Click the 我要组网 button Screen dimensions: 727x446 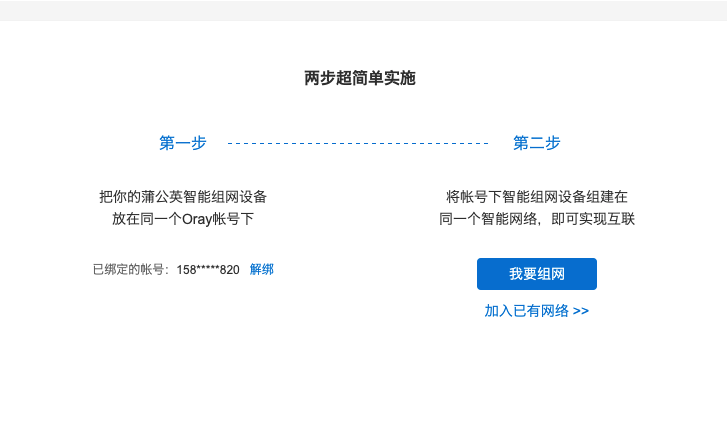pyautogui.click(x=537, y=274)
